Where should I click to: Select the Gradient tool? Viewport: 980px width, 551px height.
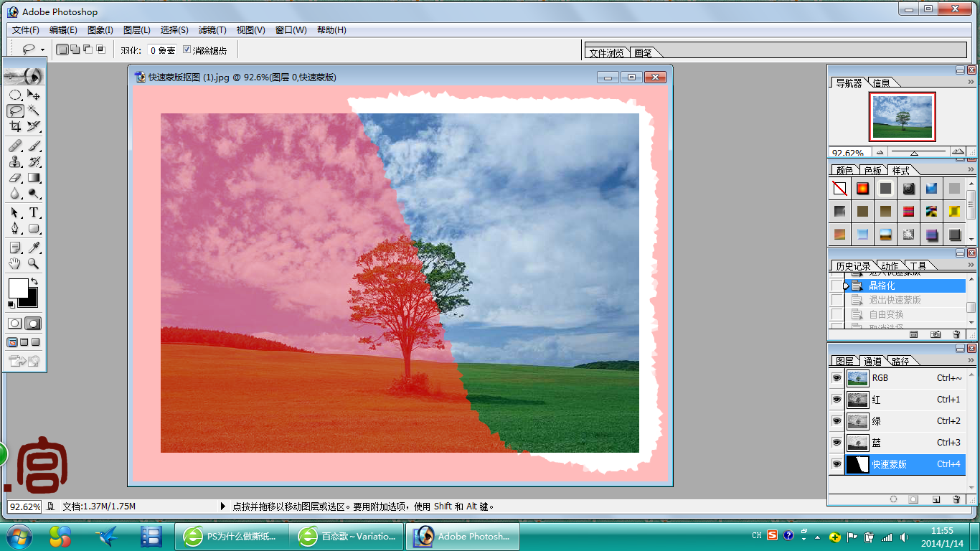[x=34, y=178]
